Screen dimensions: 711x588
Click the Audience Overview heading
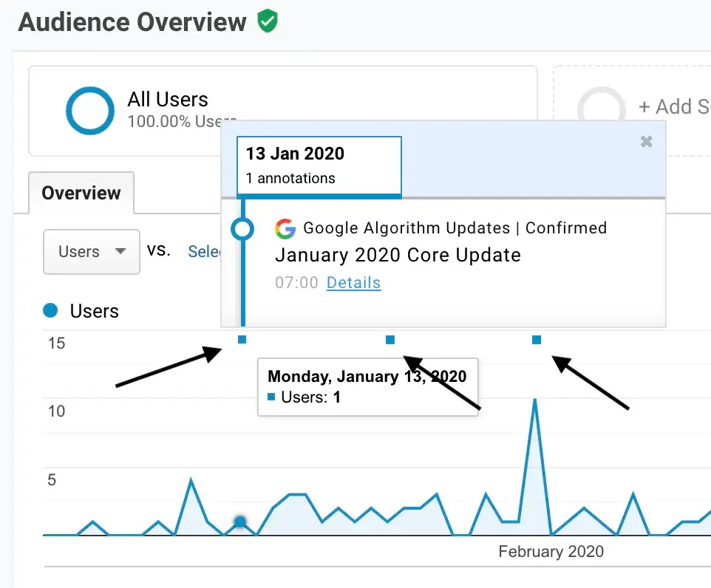click(x=132, y=22)
